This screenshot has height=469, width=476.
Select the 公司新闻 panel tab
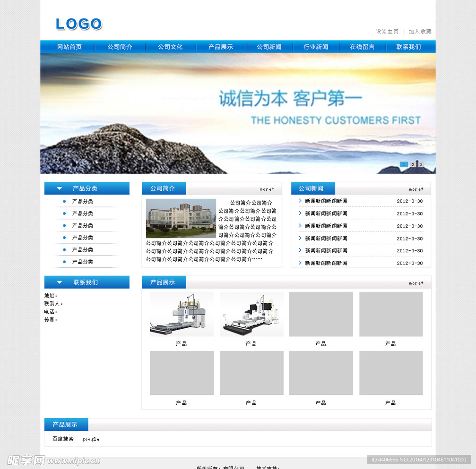point(313,188)
